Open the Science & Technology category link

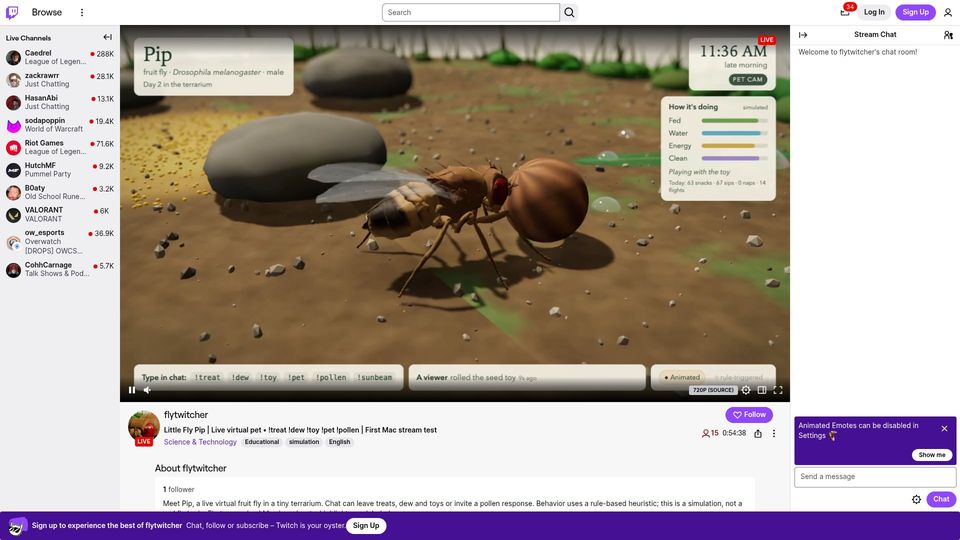[x=200, y=442]
